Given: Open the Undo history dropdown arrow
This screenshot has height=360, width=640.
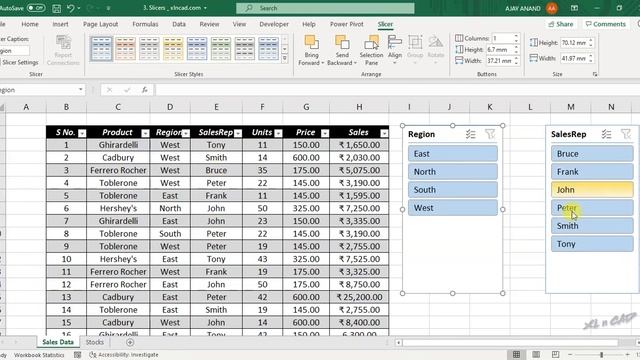Looking at the screenshot, I should (79, 8).
